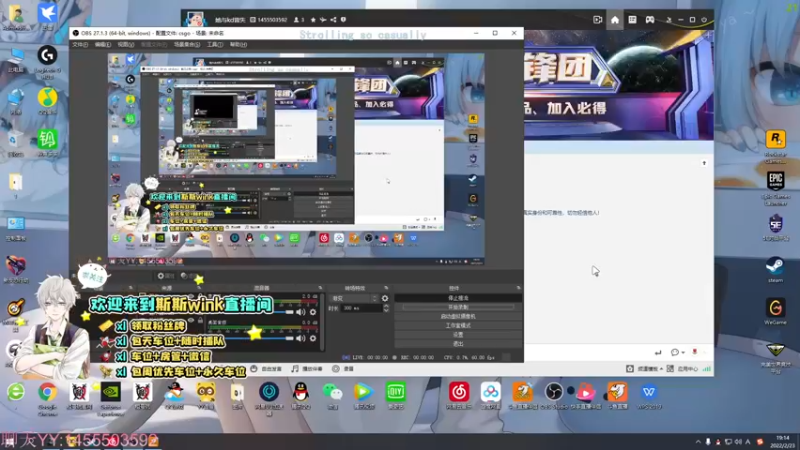Image resolution: width=800 pixels, height=450 pixels.
Task: Toggle eye visibility on the partly hidden source row
Action: click(x=191, y=320)
